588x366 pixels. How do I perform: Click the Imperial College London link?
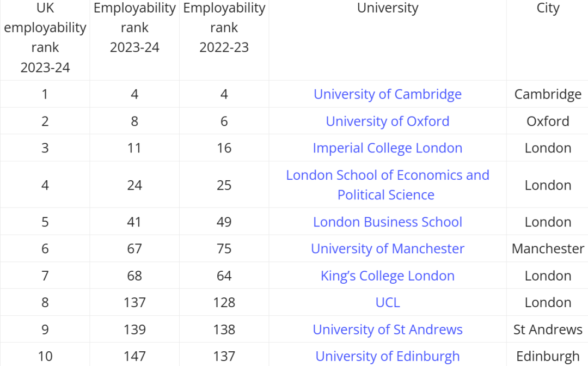pyautogui.click(x=387, y=148)
